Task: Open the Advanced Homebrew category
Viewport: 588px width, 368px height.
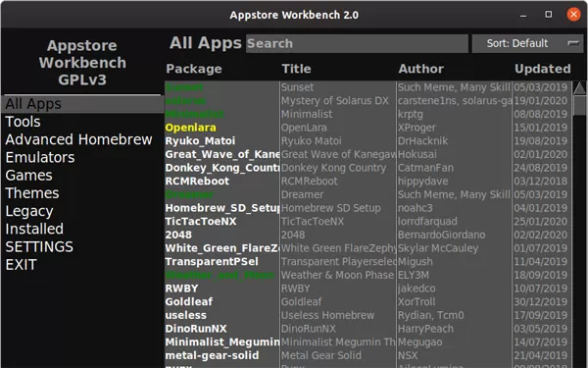Action: (x=78, y=139)
